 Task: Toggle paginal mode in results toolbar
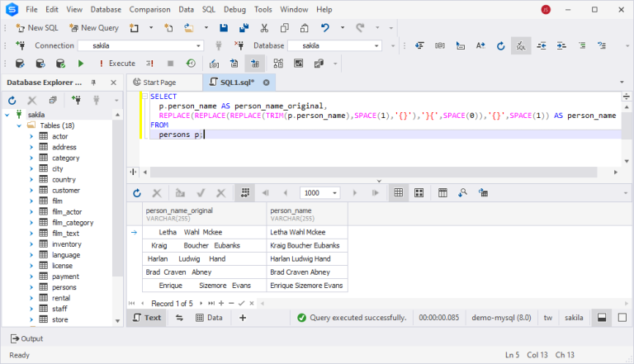point(244,192)
